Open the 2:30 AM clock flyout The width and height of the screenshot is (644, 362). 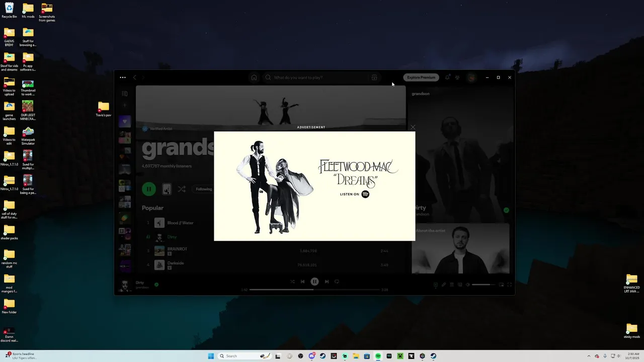click(x=632, y=356)
